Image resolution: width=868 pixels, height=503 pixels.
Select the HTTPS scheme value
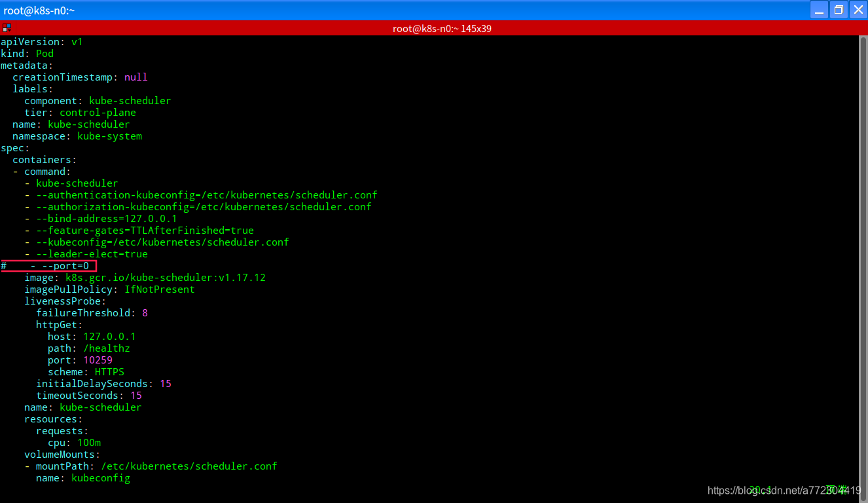[109, 371]
